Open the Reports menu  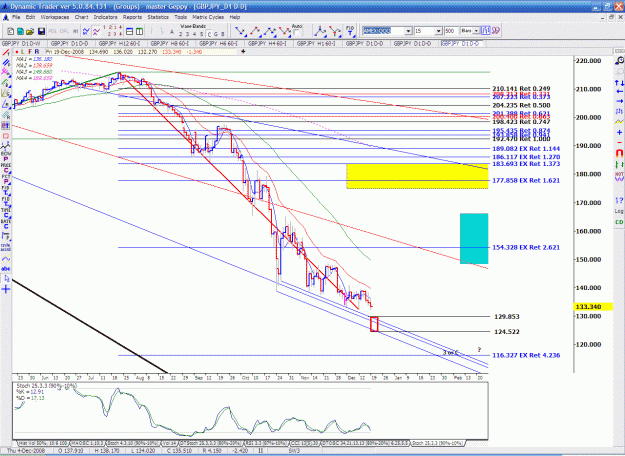[x=132, y=17]
